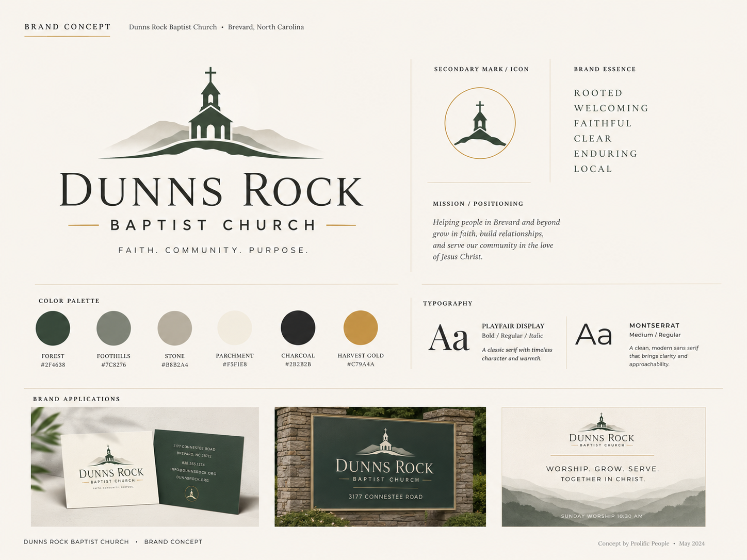Screen dimensions: 747x560
Task: Click the Playfair Display 'Aa' type sample
Action: click(x=449, y=338)
